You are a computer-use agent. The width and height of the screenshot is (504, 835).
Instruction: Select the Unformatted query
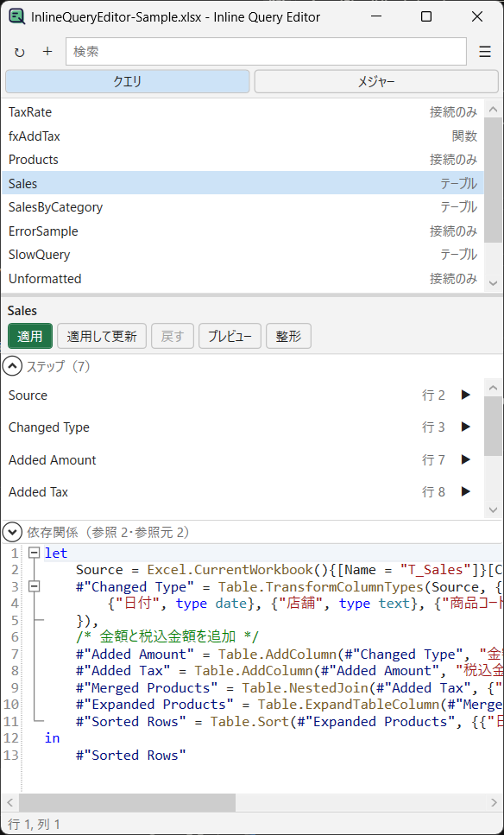pyautogui.click(x=243, y=279)
